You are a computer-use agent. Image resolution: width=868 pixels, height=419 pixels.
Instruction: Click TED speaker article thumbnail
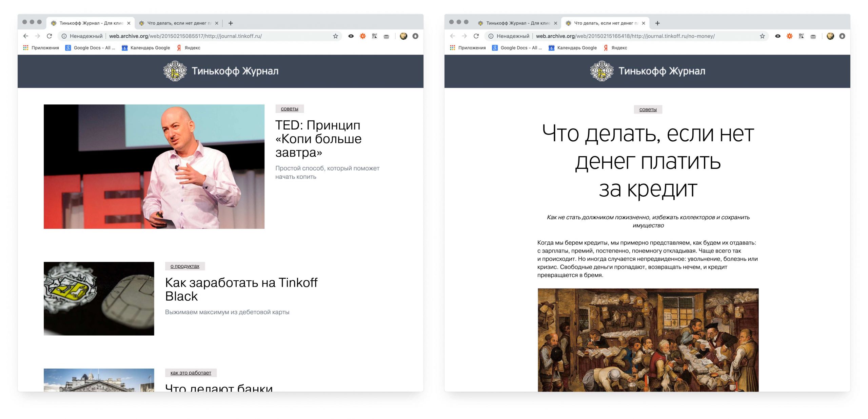tap(154, 166)
